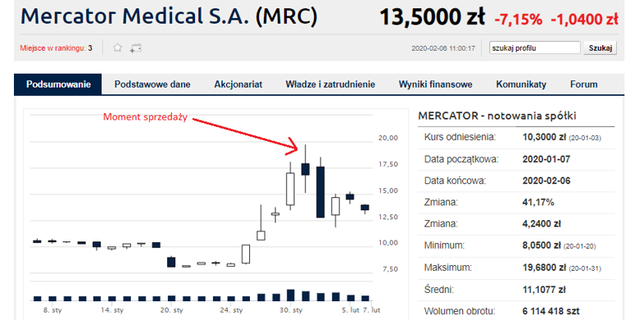This screenshot has height=320, width=644.
Task: Click the add-to-portfolio wallet icon
Action: pos(135,48)
